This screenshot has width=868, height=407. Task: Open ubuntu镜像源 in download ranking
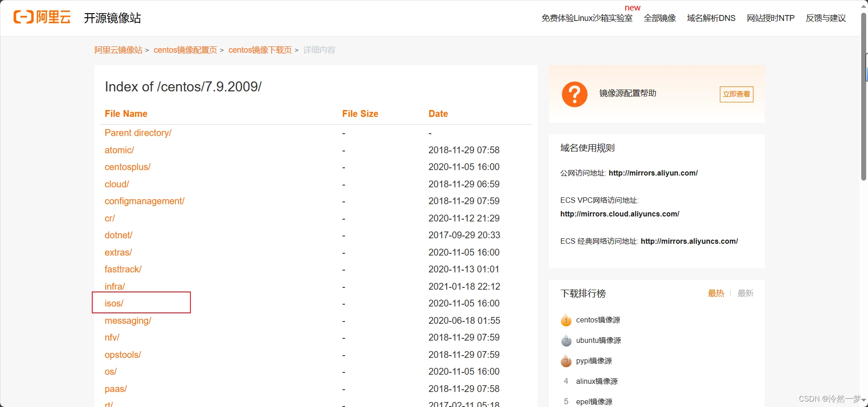pyautogui.click(x=598, y=341)
